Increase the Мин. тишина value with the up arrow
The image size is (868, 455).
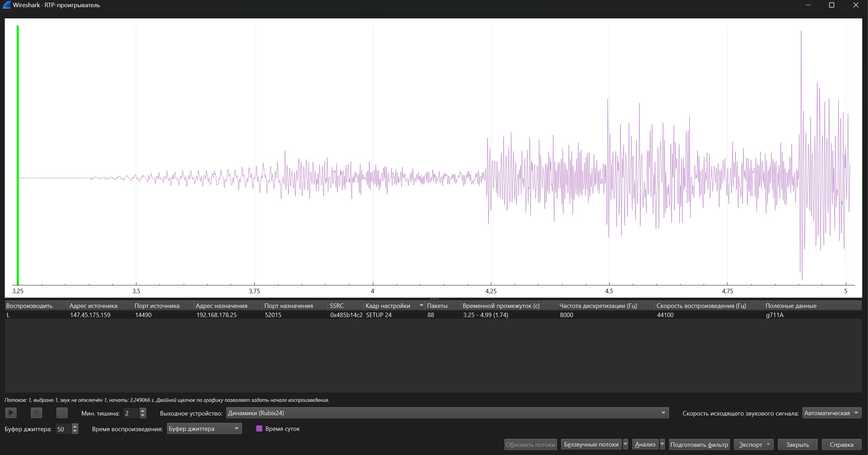click(x=143, y=411)
